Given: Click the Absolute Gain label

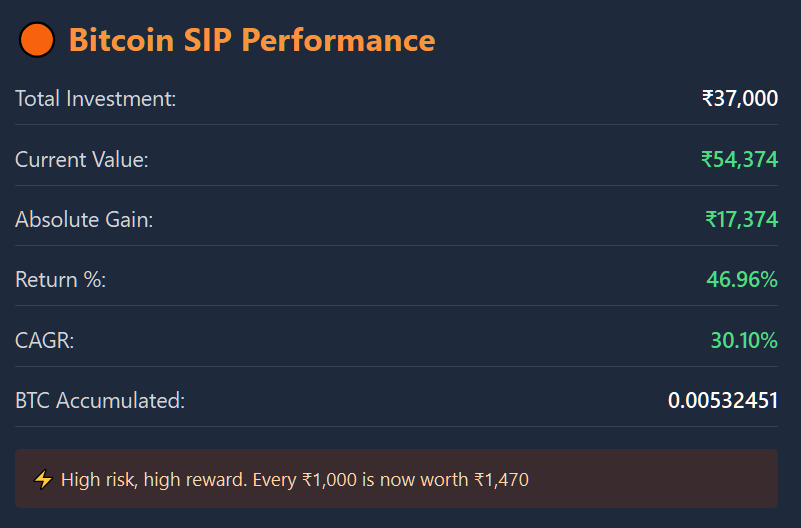Looking at the screenshot, I should click(x=85, y=220).
